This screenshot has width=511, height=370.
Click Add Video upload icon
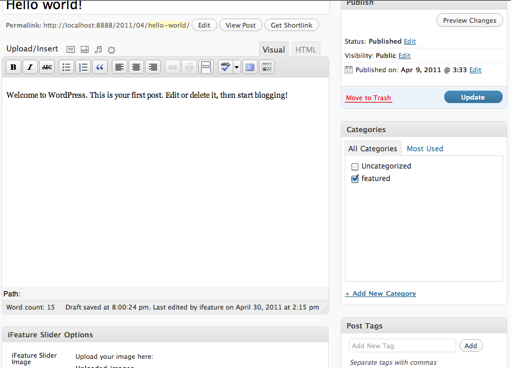[85, 50]
